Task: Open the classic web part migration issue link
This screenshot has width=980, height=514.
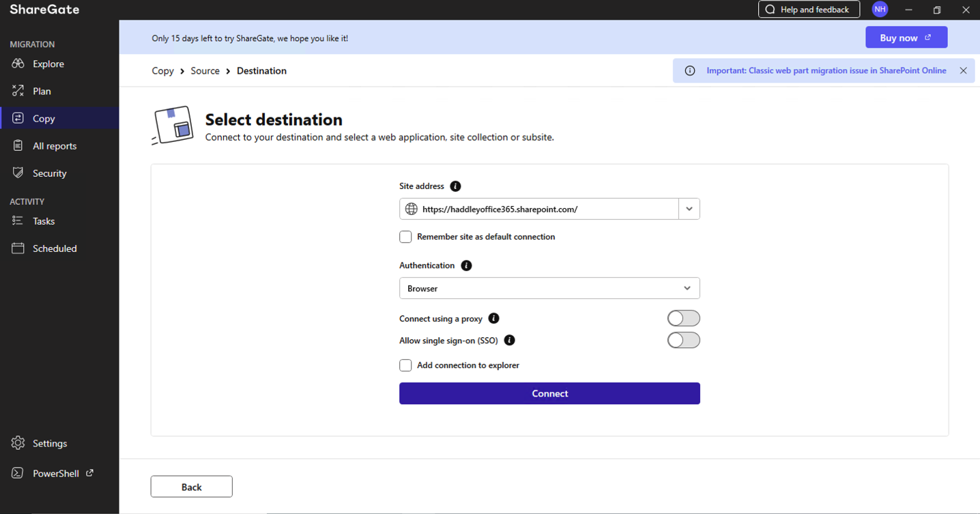Action: 826,70
